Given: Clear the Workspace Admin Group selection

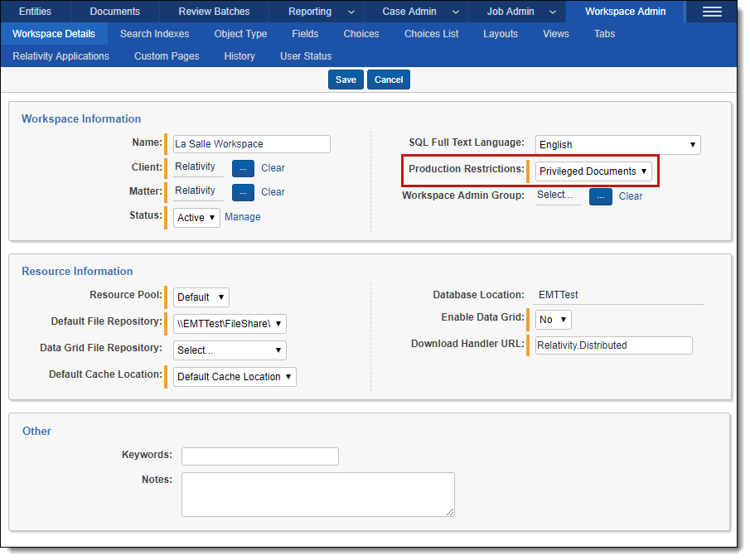Looking at the screenshot, I should pos(631,196).
